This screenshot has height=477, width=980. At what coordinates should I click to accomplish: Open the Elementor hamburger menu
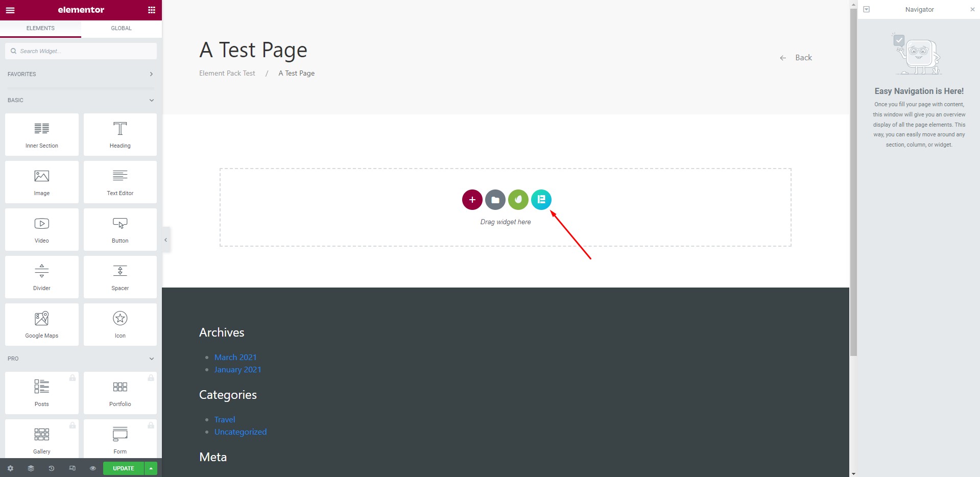pos(10,10)
